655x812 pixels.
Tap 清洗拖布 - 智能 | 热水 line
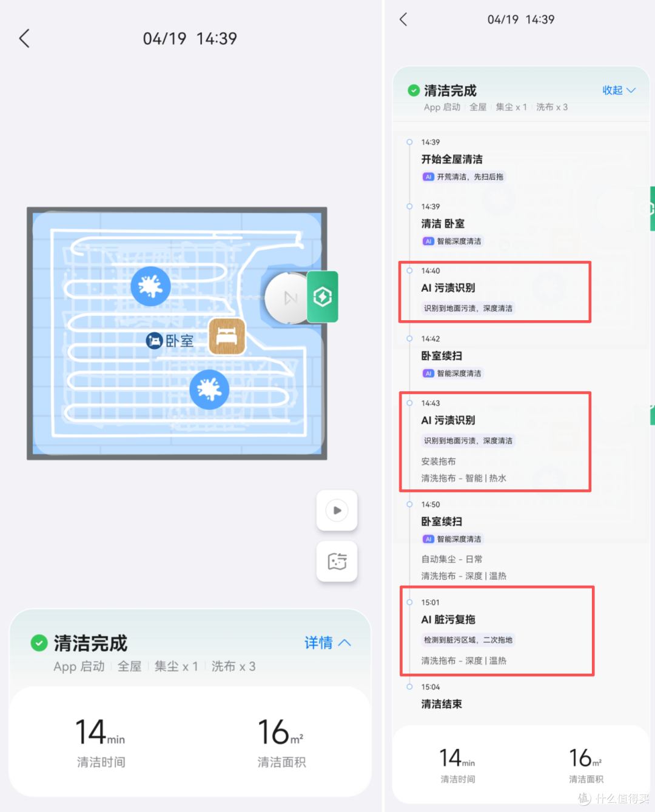tap(464, 478)
